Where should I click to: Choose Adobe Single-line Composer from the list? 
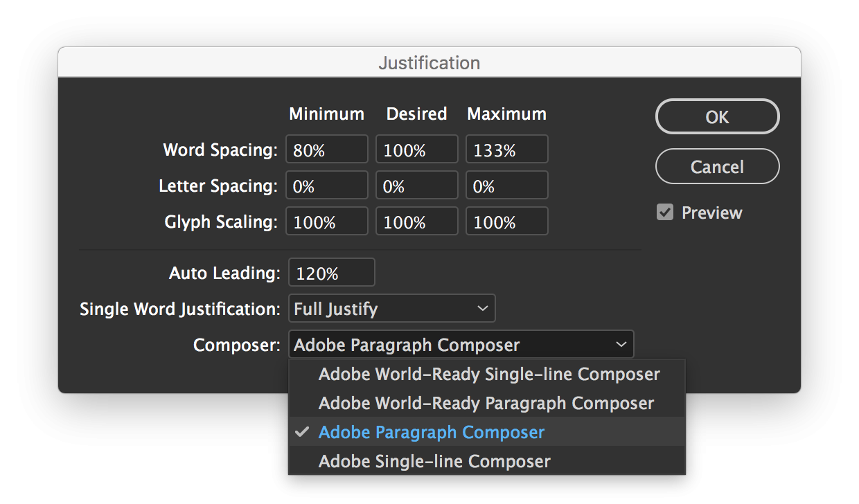point(434,461)
